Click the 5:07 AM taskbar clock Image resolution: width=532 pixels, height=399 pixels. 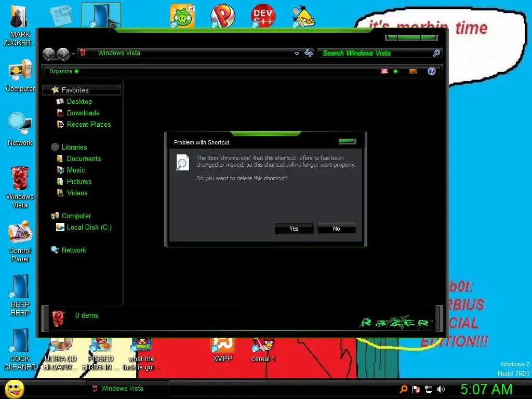[486, 389]
